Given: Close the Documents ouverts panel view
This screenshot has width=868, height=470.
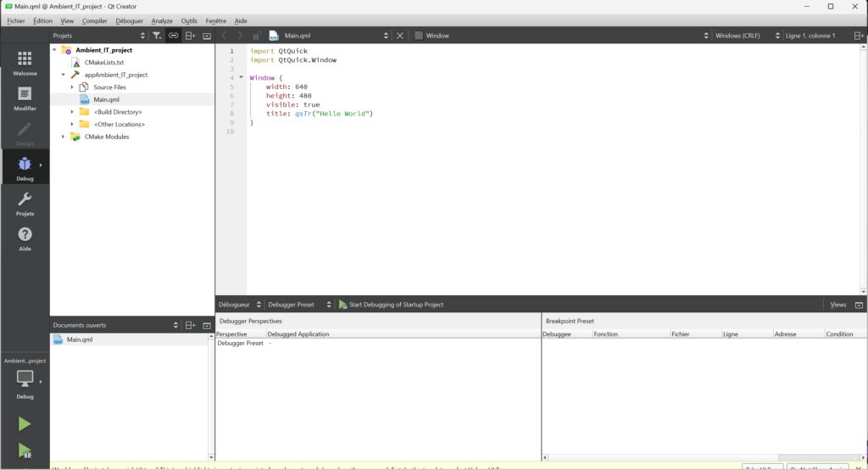Looking at the screenshot, I should point(207,326).
